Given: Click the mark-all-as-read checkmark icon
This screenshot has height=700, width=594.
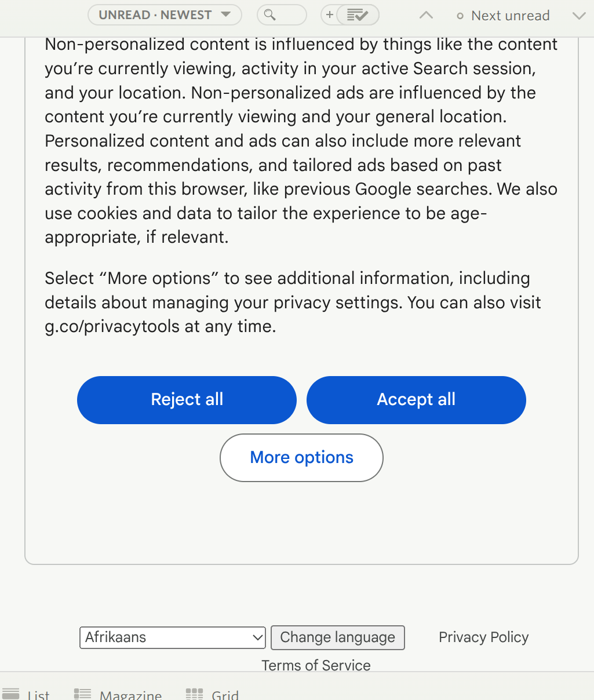Looking at the screenshot, I should [358, 16].
